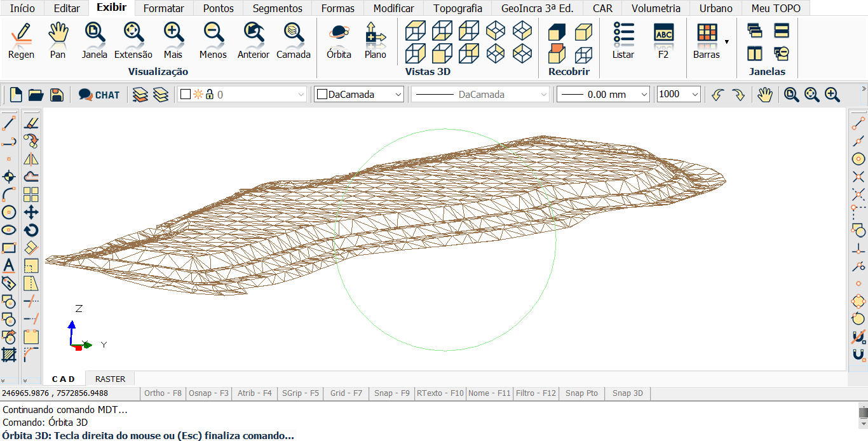Switch to the Topografia tab

tap(458, 8)
